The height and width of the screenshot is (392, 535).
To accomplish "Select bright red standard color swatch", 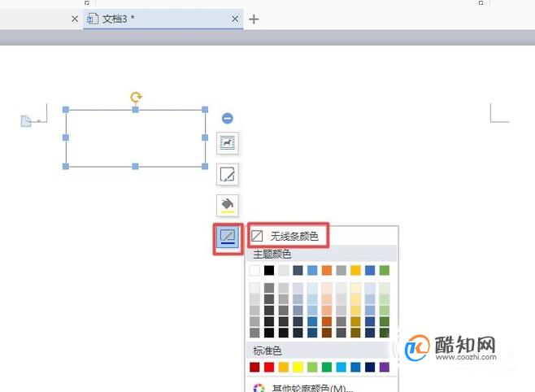I will (x=269, y=367).
